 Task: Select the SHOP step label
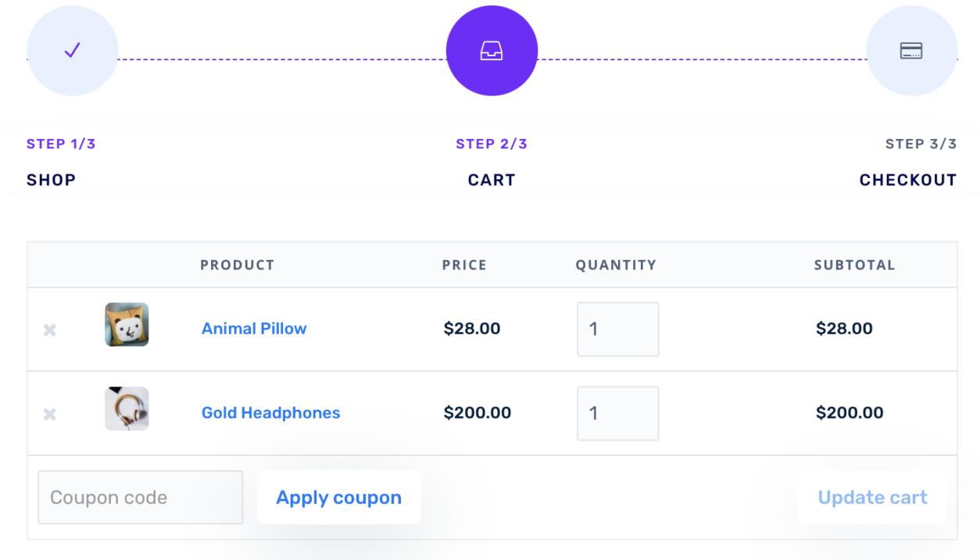[x=51, y=180]
